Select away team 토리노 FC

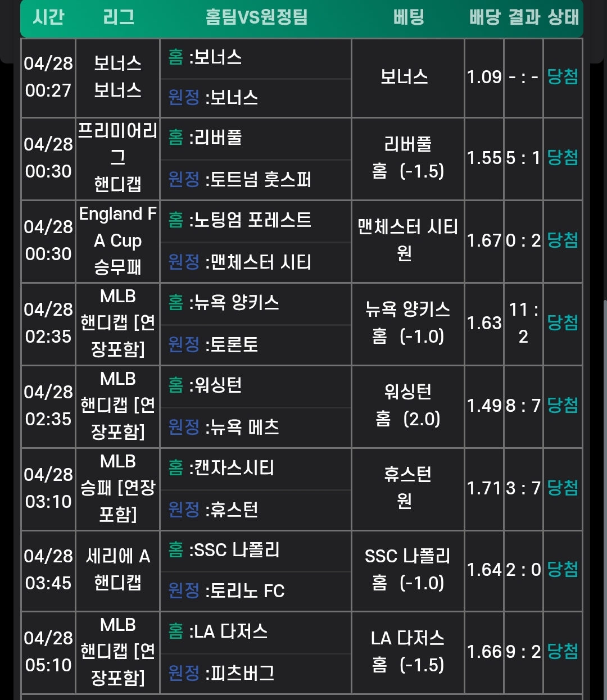(x=244, y=590)
